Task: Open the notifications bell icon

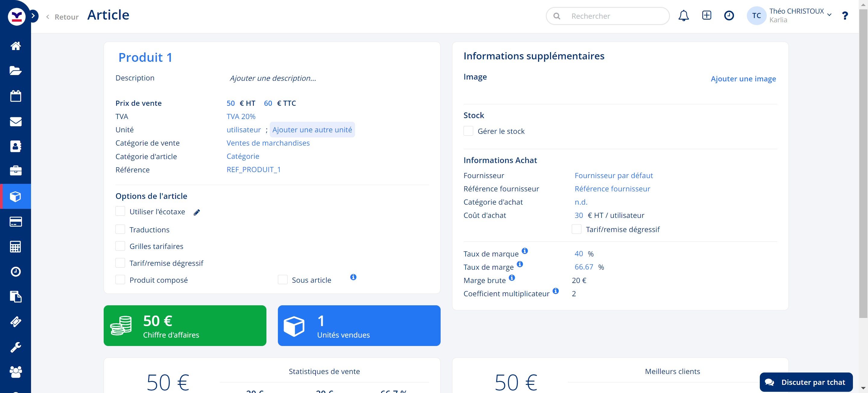Action: (x=683, y=15)
